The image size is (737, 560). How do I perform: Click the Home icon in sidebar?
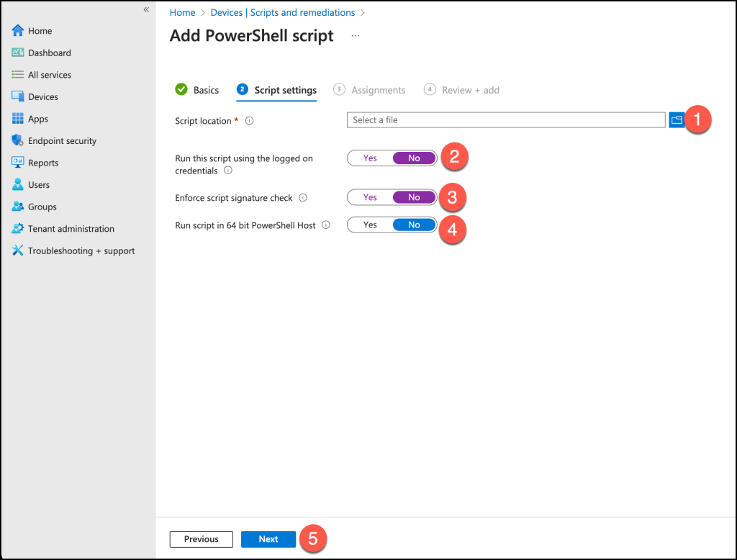point(18,31)
